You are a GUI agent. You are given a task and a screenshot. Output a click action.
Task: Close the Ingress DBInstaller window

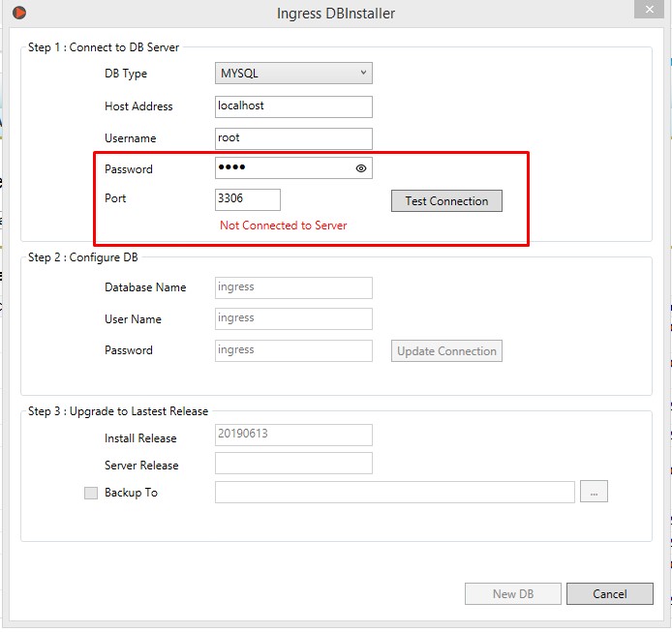point(650,9)
